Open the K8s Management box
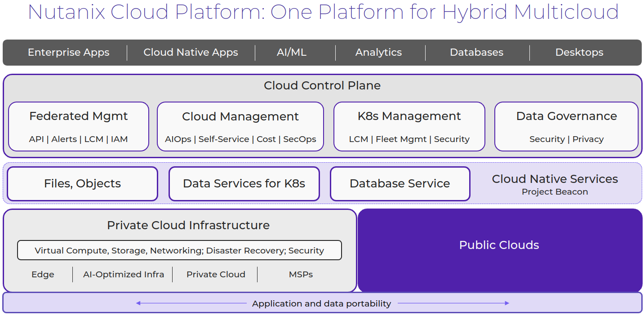 [x=409, y=126]
